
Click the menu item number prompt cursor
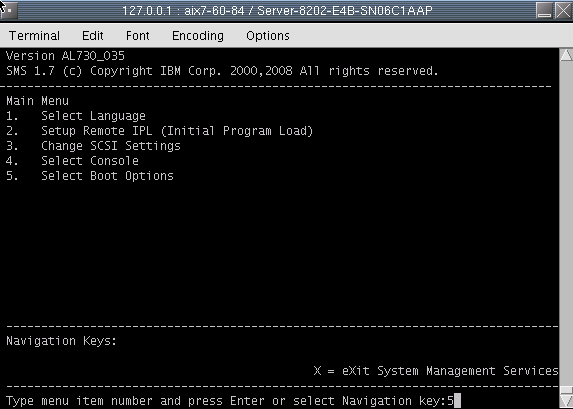pos(457,401)
